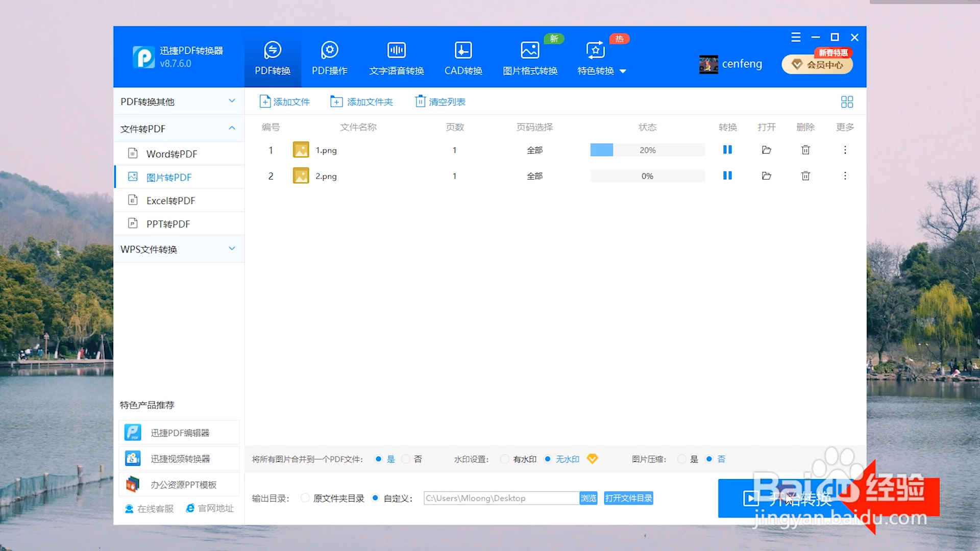Viewport: 980px width, 551px height.
Task: Enable 有水印 watermark option
Action: [x=504, y=459]
